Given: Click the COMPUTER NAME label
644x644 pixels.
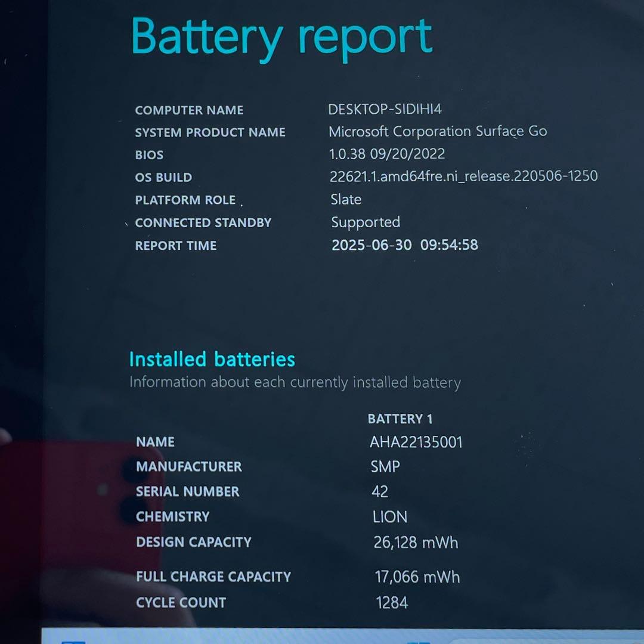Looking at the screenshot, I should (x=189, y=110).
